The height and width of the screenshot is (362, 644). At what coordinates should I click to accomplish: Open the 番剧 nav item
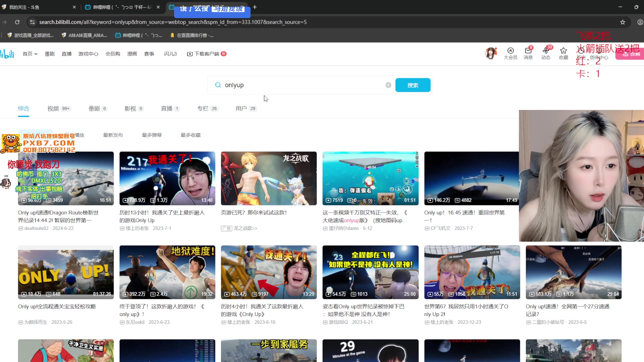50,54
